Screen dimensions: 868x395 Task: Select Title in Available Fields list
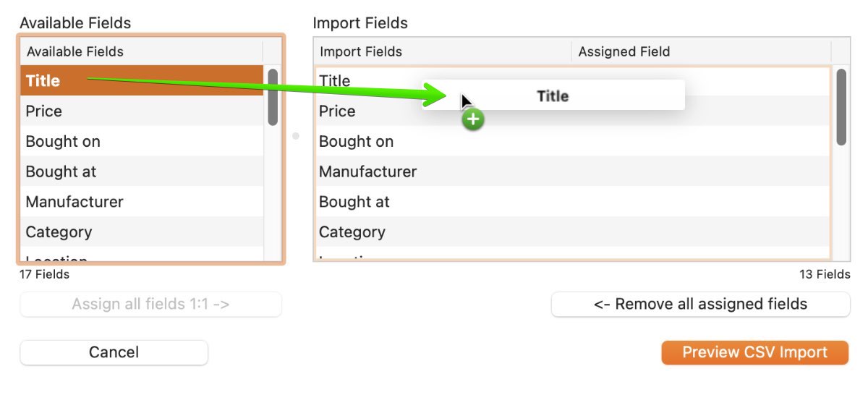coord(142,80)
